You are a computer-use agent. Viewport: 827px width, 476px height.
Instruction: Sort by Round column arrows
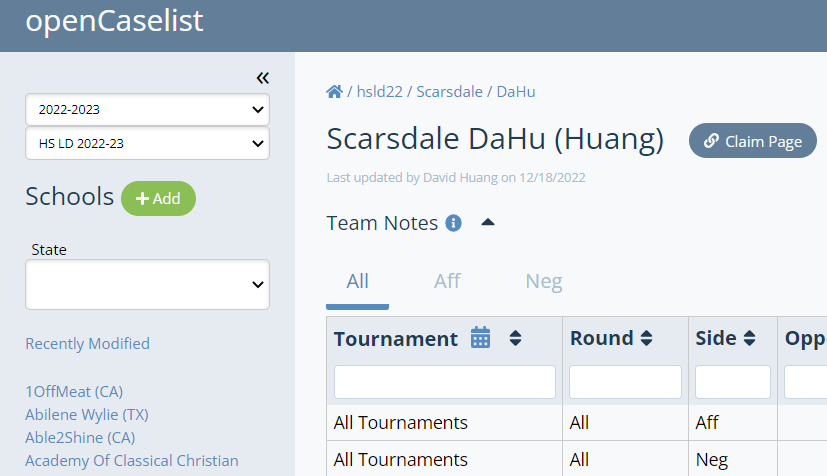click(x=646, y=338)
